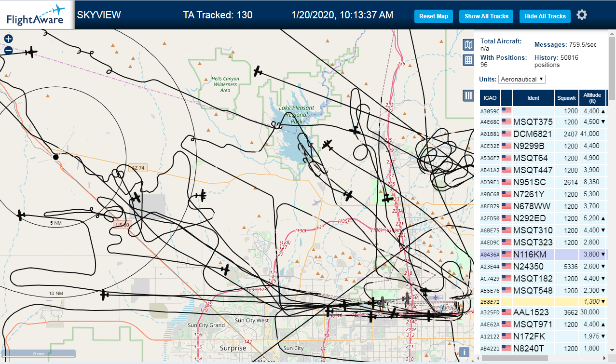Select the N7261Y ident cell
This screenshot has width=616, height=364.
click(x=533, y=194)
